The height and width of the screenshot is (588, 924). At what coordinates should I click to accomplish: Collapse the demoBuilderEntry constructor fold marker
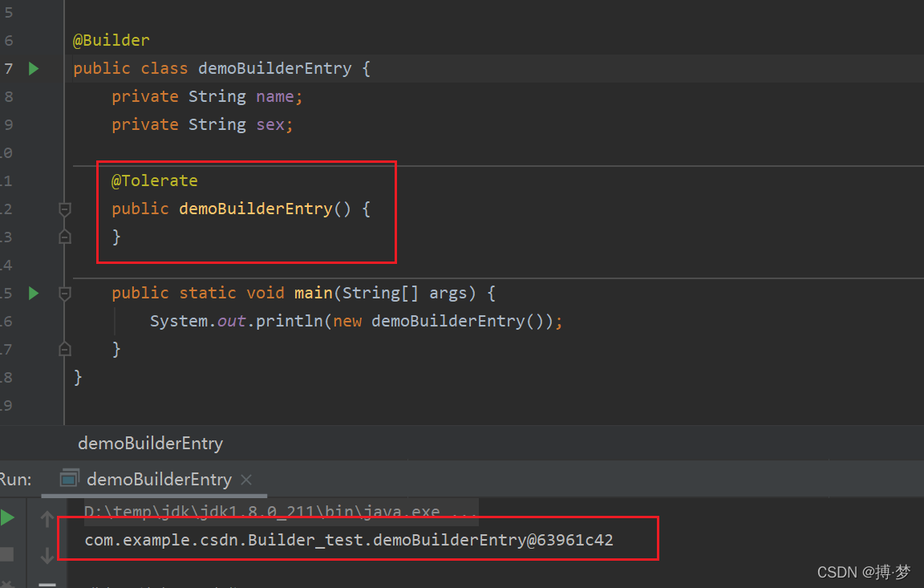click(x=65, y=209)
